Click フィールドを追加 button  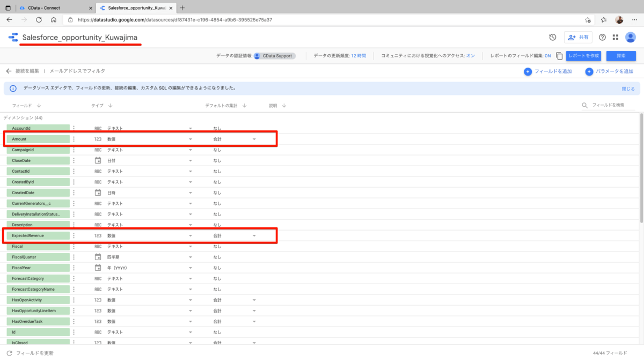(x=548, y=71)
